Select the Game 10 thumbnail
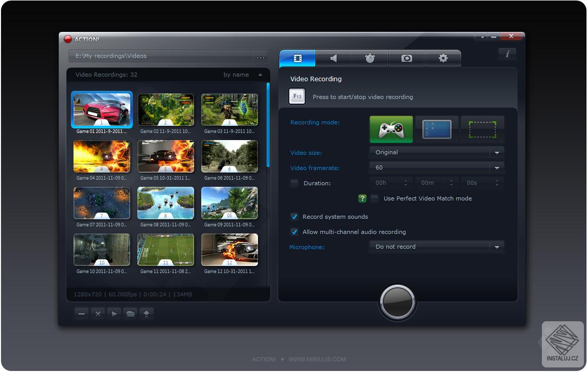588x372 pixels. [x=101, y=250]
